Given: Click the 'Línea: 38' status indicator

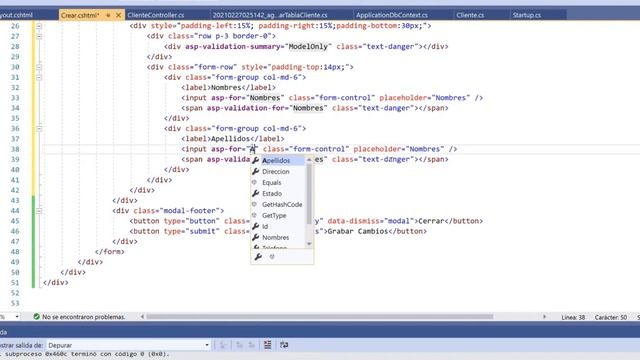Looking at the screenshot, I should pyautogui.click(x=573, y=317).
